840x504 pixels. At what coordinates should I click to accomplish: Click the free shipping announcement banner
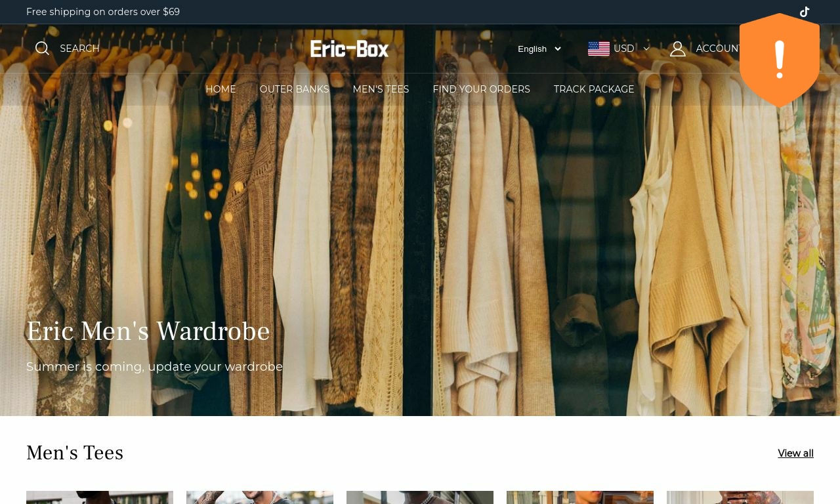(x=103, y=12)
